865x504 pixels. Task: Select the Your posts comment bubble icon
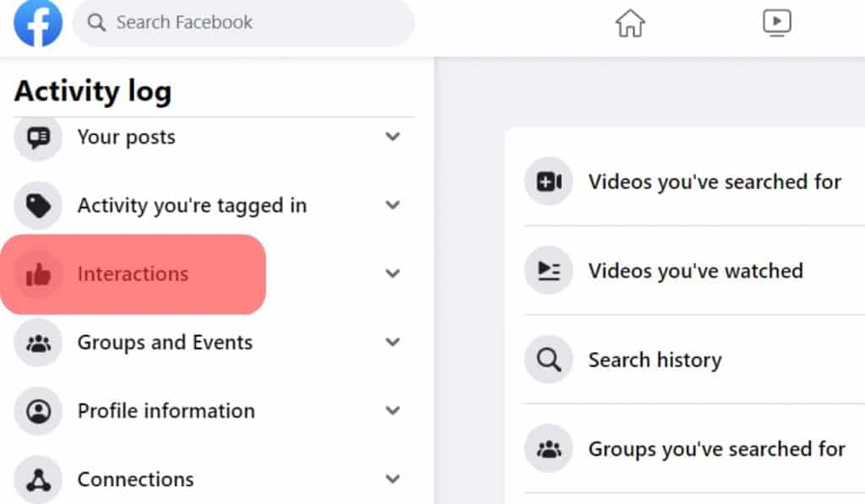37,137
